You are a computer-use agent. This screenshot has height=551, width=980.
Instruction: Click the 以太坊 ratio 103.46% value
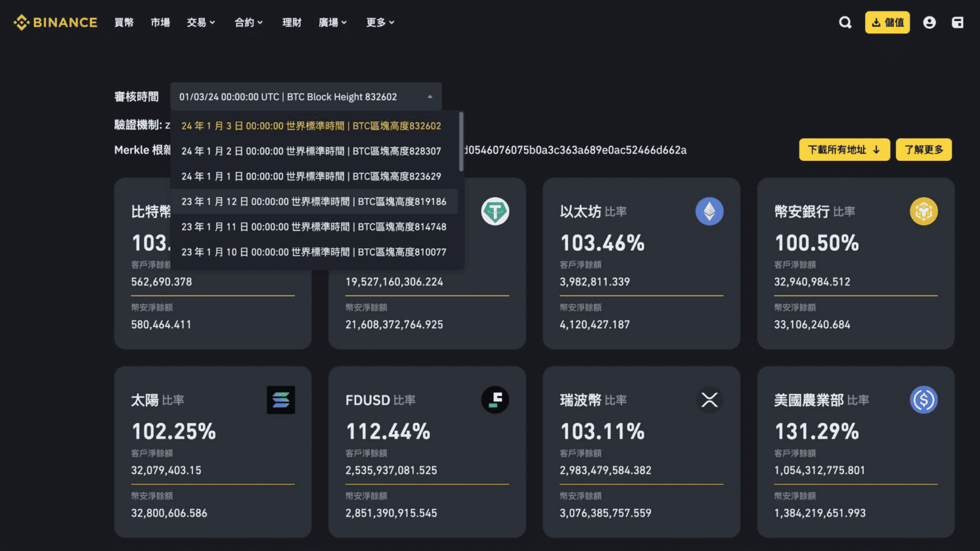click(x=602, y=243)
